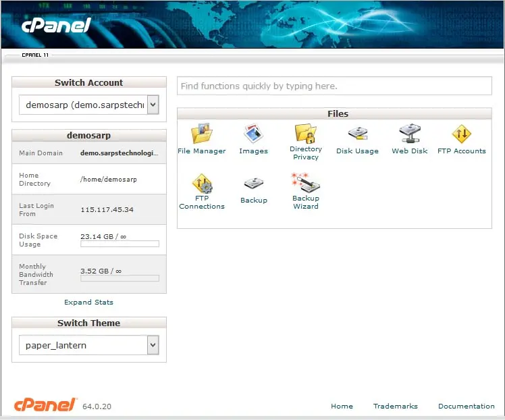Viewport: 505px width, 420px height.
Task: Click the CPANEL 11 label
Action: 35,55
